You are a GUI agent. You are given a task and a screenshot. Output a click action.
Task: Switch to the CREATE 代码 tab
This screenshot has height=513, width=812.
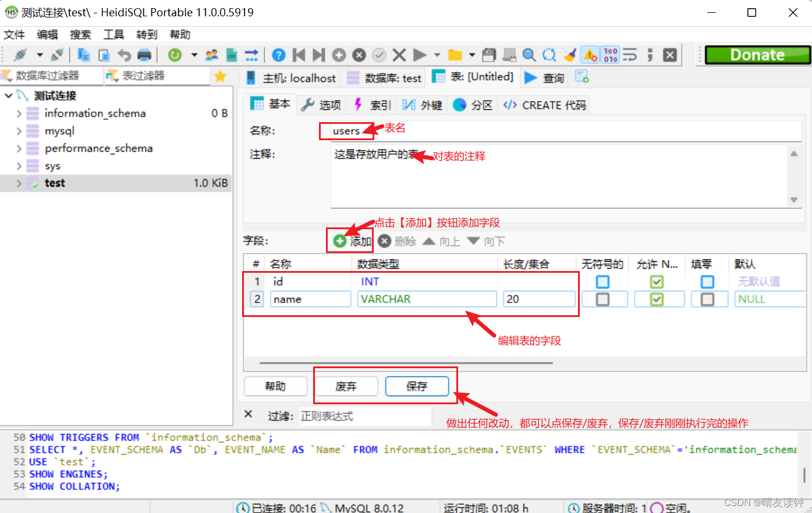tap(543, 105)
